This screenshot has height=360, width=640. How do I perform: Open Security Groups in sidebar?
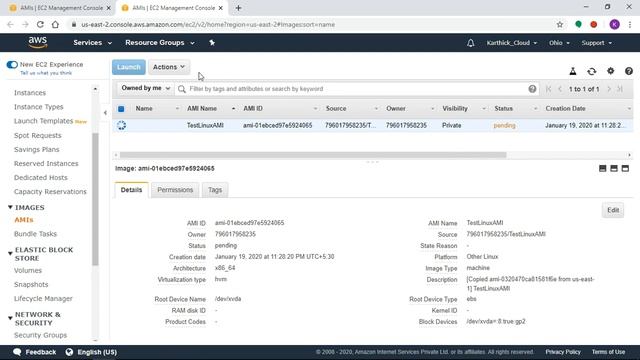(40, 335)
